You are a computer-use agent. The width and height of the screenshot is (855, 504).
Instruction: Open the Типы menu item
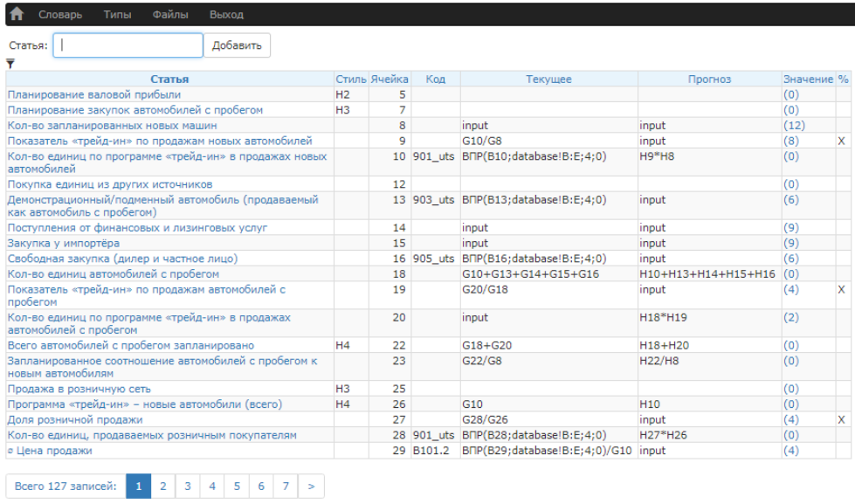[x=117, y=15]
